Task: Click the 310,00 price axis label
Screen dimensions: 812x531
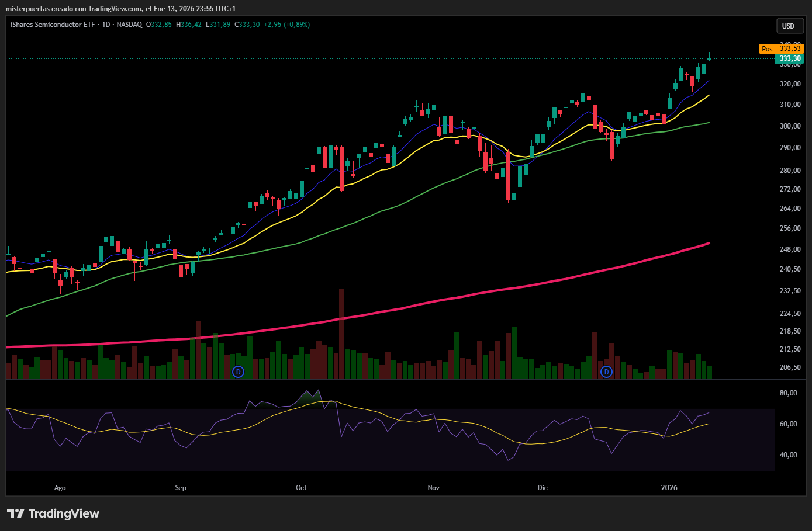Action: [x=790, y=105]
